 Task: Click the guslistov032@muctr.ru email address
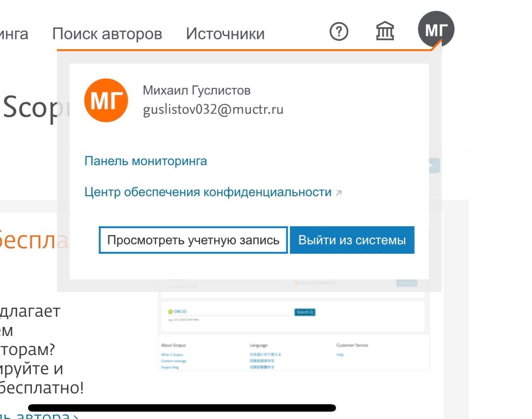click(x=213, y=109)
